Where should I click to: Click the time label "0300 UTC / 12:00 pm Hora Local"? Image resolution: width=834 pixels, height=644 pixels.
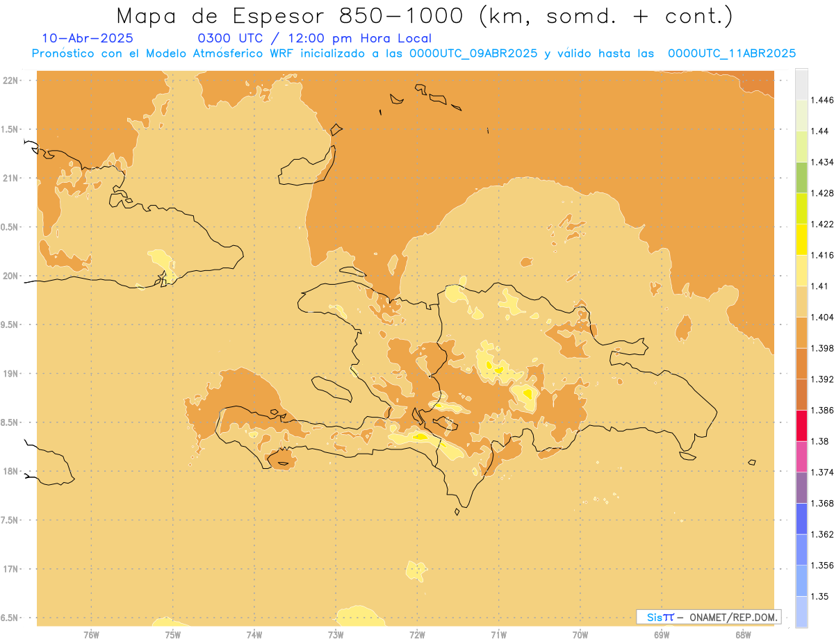[315, 39]
